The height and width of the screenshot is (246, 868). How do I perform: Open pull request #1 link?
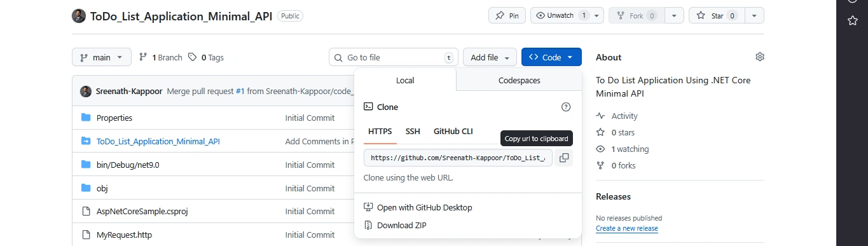(x=240, y=92)
